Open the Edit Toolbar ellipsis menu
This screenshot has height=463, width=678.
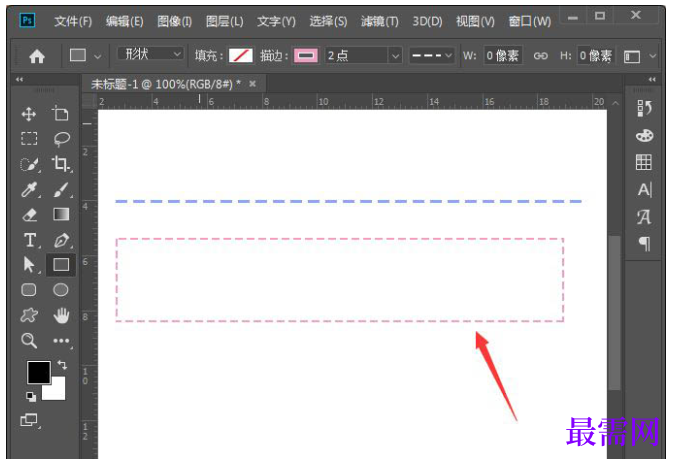tap(61, 341)
